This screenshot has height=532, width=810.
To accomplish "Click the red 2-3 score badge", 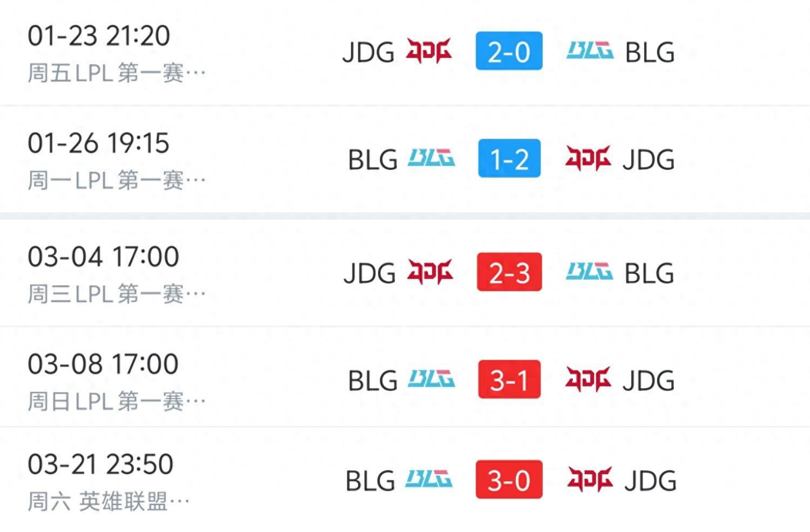I will point(509,272).
